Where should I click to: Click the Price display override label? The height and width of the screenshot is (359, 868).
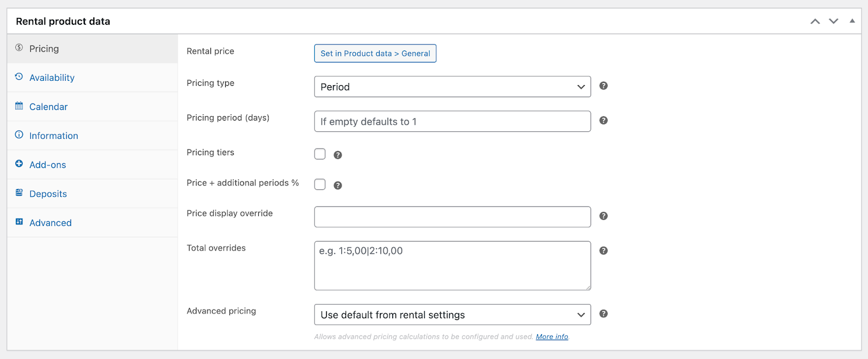229,213
